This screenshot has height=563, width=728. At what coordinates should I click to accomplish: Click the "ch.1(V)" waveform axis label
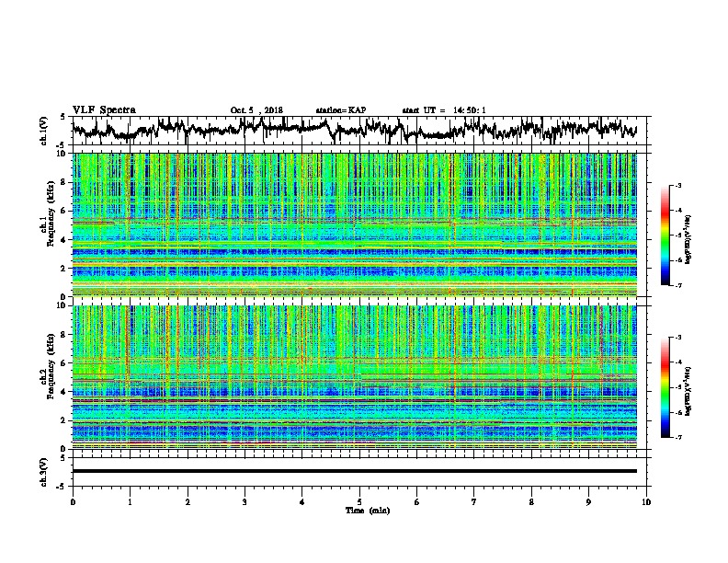[44, 131]
